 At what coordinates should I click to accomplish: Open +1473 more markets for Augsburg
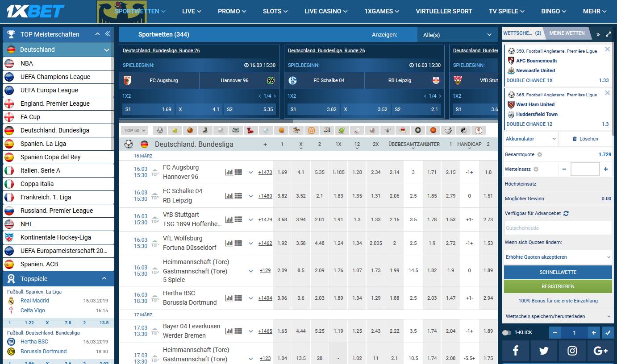click(x=265, y=172)
